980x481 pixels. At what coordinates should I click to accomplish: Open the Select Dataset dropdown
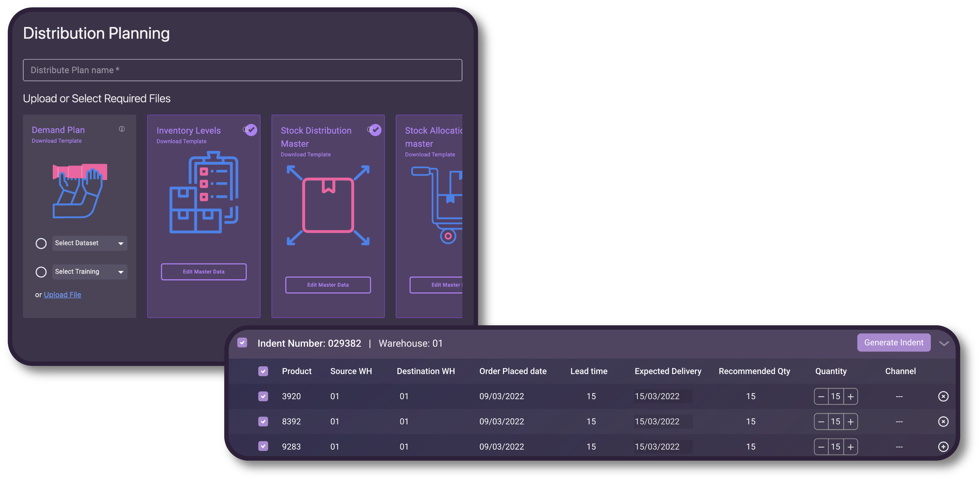pos(89,243)
